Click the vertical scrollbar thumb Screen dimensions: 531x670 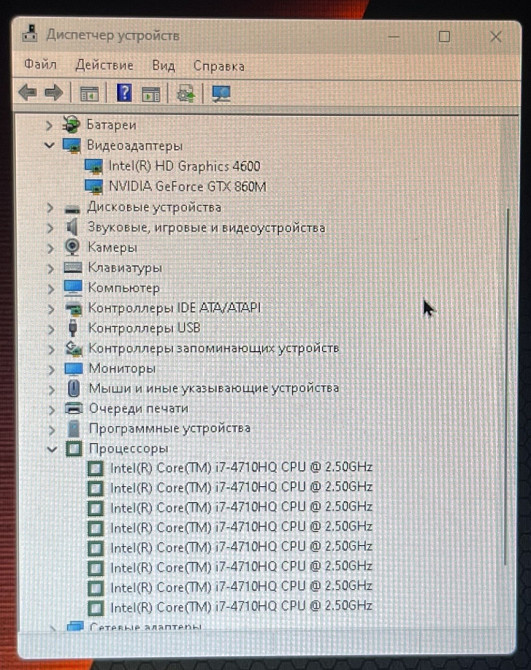click(507, 385)
